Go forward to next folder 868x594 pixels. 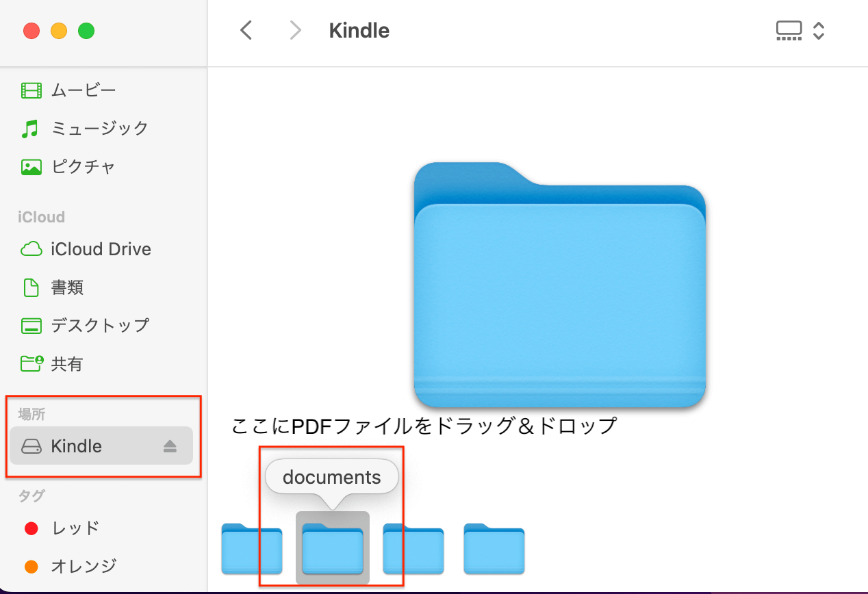295,31
